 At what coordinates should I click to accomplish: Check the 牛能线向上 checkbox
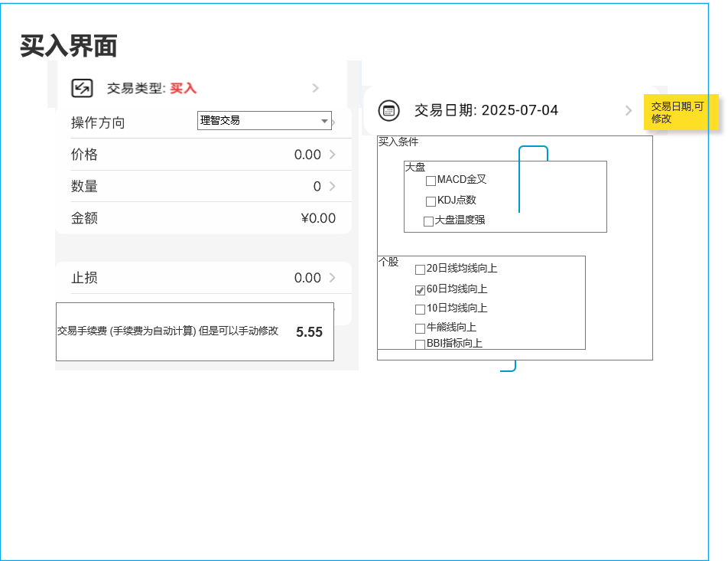click(x=420, y=328)
